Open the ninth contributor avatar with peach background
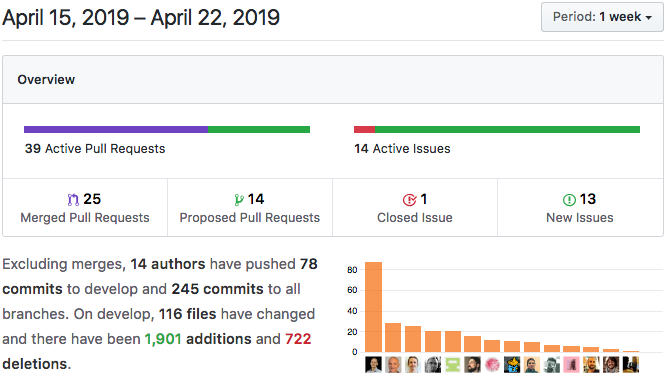The height and width of the screenshot is (379, 665). tap(532, 365)
